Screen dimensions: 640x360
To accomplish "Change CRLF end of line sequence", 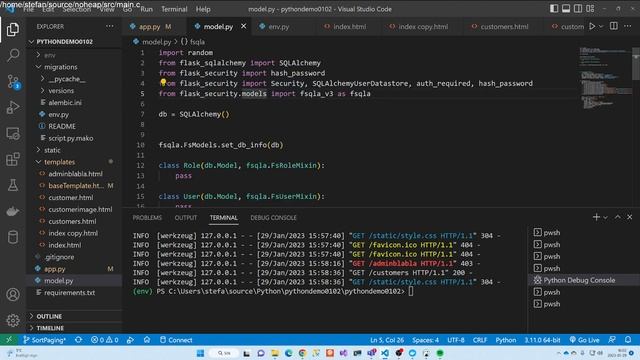I will click(480, 340).
